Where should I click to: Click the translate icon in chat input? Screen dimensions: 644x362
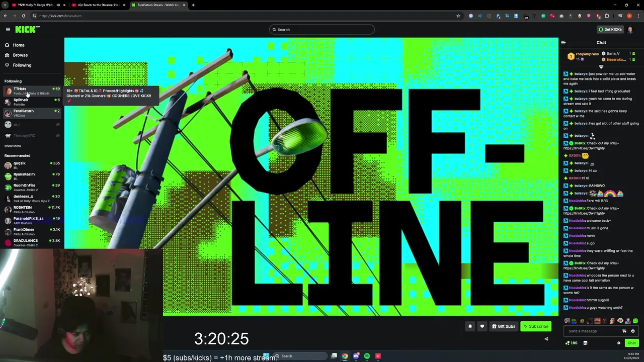click(x=624, y=331)
